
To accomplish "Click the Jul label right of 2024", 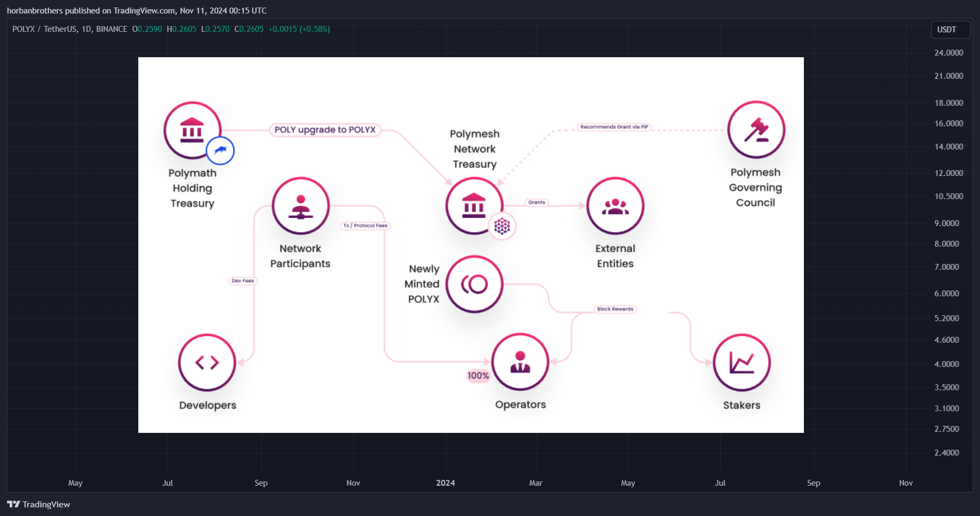I will [720, 483].
